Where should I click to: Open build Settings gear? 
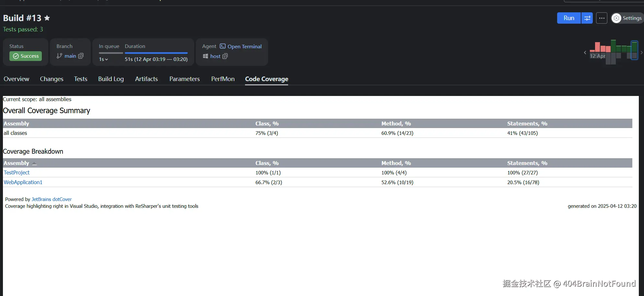coord(617,18)
